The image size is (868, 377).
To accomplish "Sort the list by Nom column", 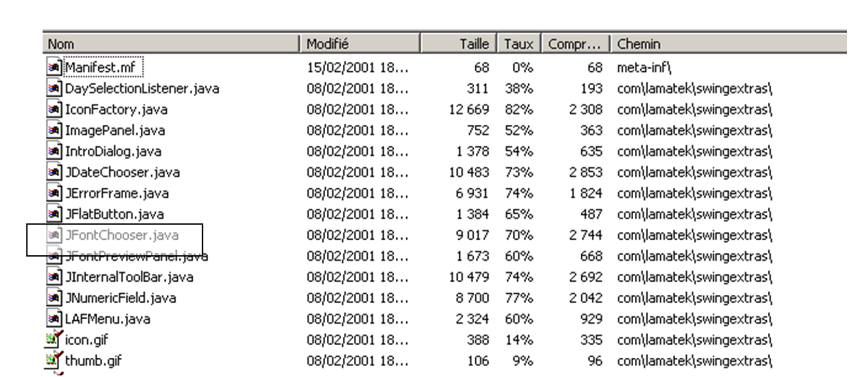I will (x=170, y=44).
